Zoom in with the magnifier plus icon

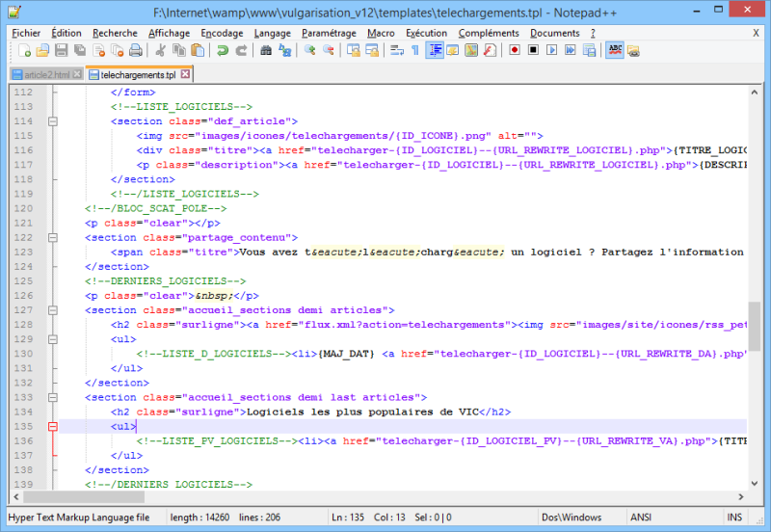309,50
